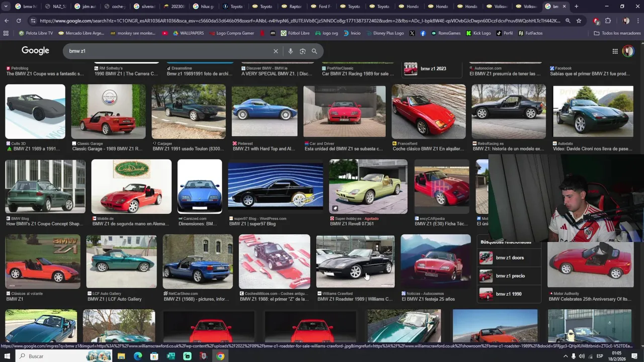Open the CochesMiticos red parts kit image
The width and height of the screenshot is (644, 362).
pyautogui.click(x=275, y=261)
